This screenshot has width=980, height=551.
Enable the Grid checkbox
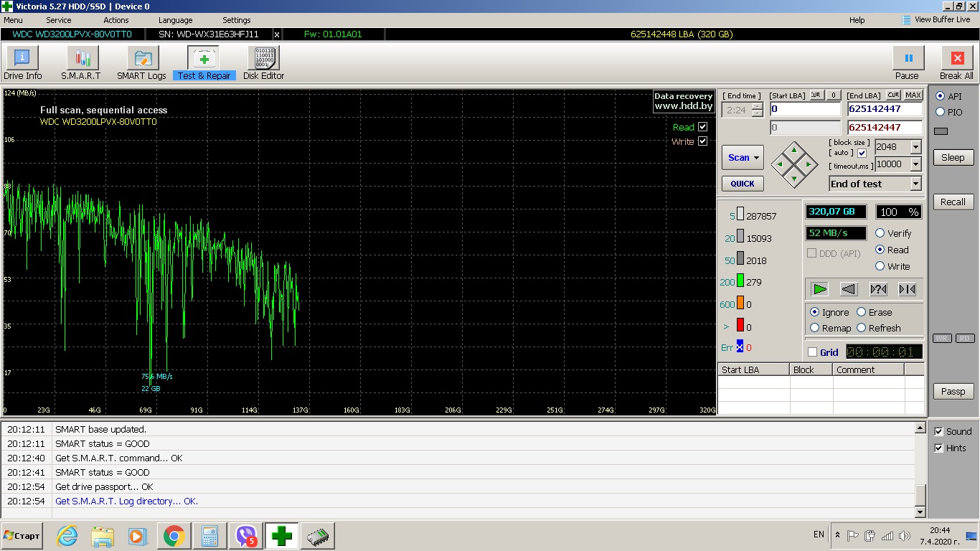point(812,352)
